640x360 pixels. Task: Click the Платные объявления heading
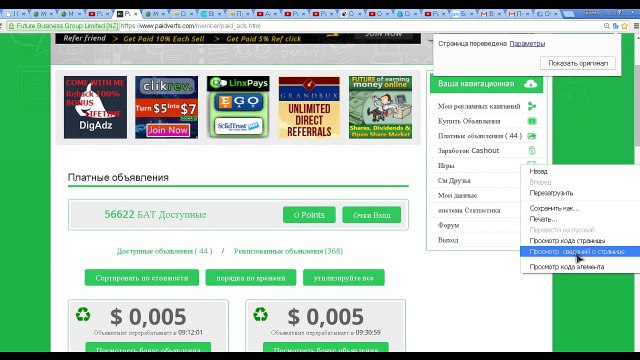pos(118,178)
